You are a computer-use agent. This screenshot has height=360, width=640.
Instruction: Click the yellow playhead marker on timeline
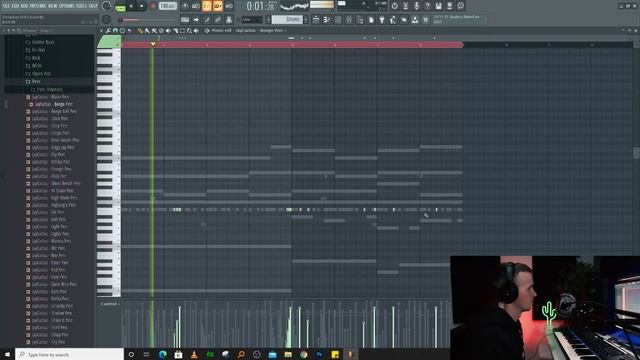(153, 44)
